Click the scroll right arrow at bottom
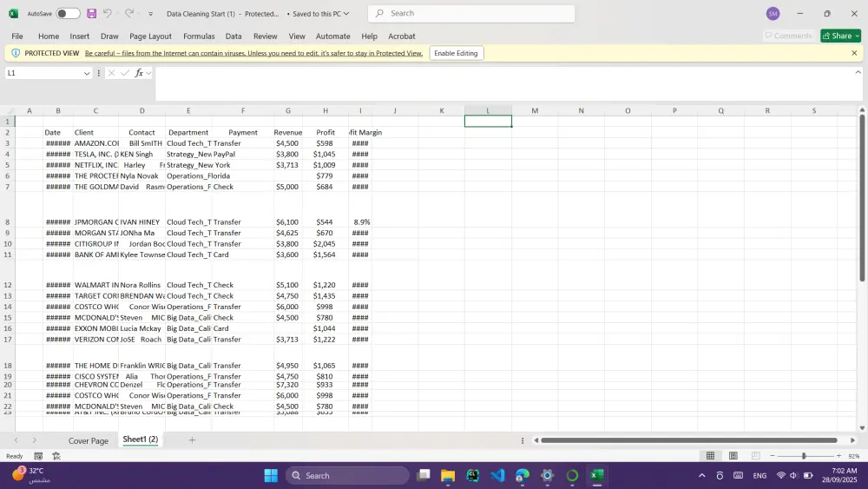The image size is (868, 489). (852, 440)
